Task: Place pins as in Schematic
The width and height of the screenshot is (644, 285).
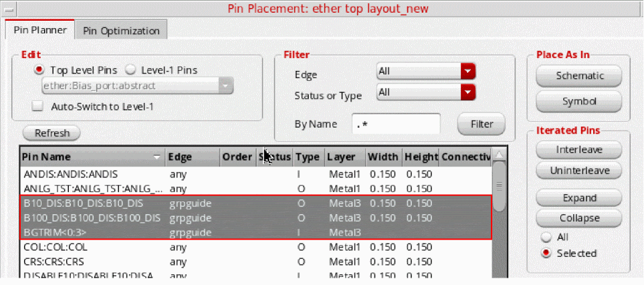Action: [580, 76]
